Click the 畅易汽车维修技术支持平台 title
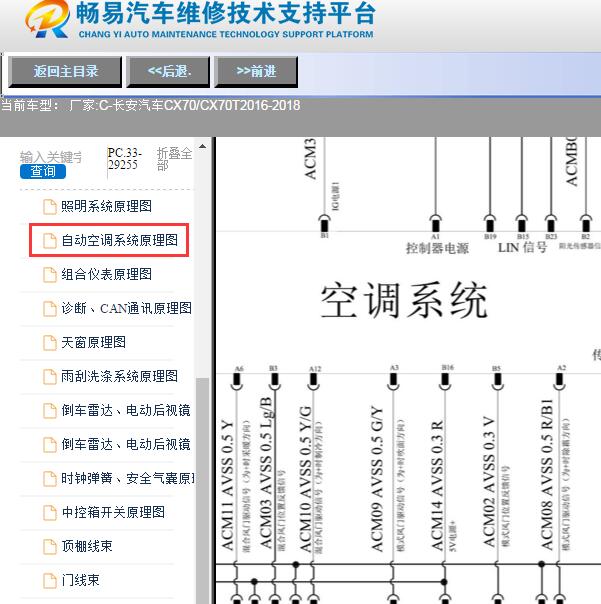The image size is (601, 604). 226,13
